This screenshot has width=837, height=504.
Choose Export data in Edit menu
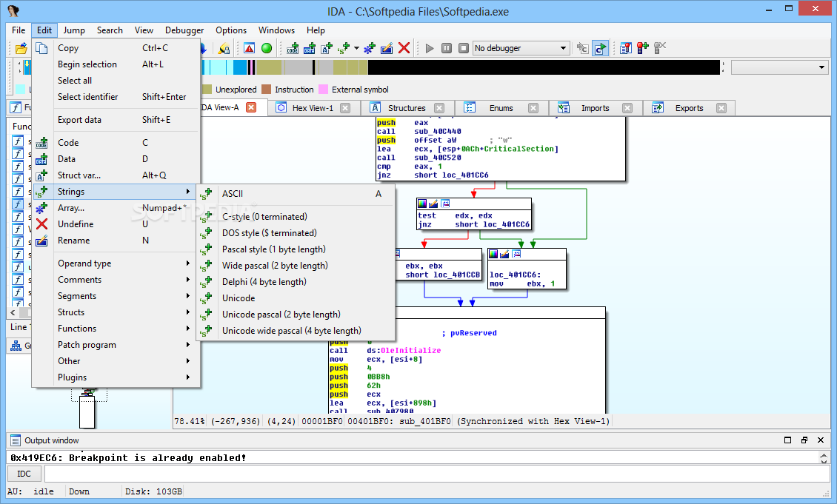tap(116, 120)
